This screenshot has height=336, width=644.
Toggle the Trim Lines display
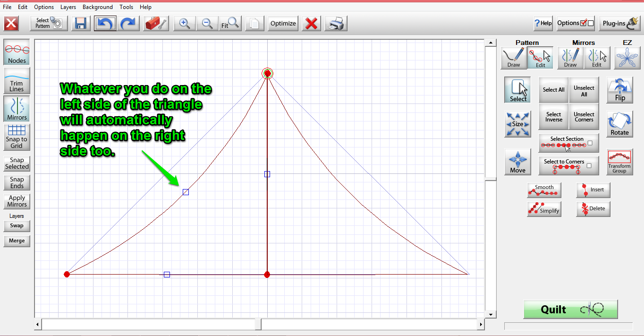click(17, 80)
